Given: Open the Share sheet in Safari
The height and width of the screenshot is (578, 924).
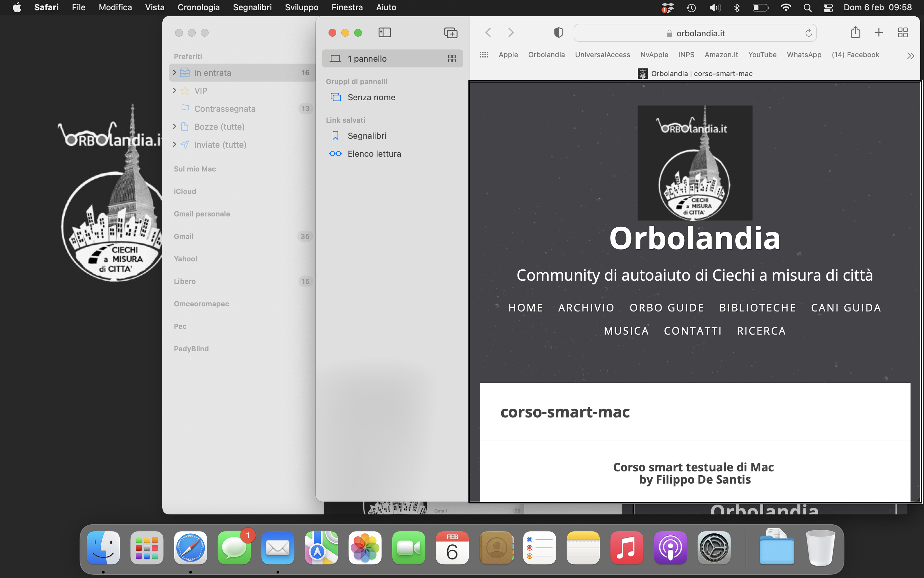Looking at the screenshot, I should 855,32.
